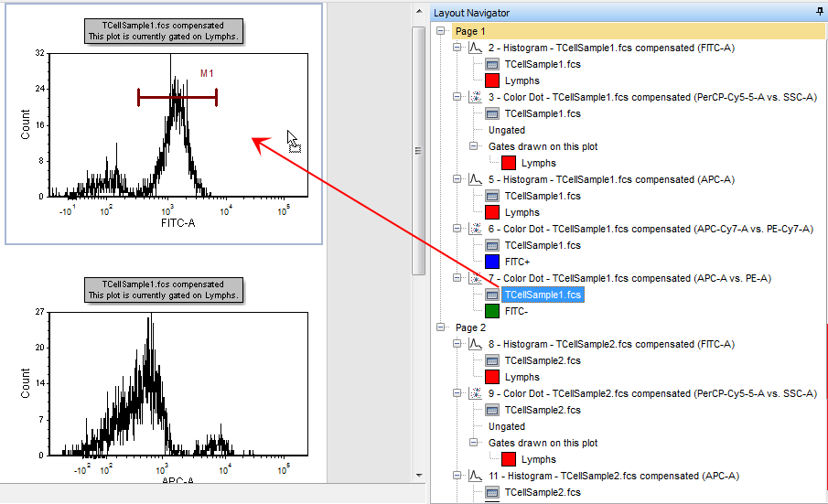Click Color Dot icon for plot 6
The width and height of the screenshot is (828, 504).
pos(475,229)
